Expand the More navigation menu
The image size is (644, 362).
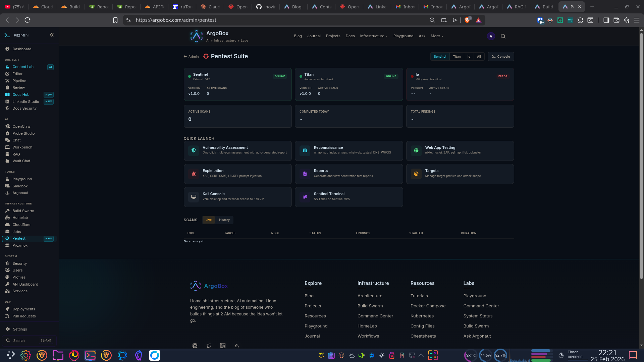[436, 36]
